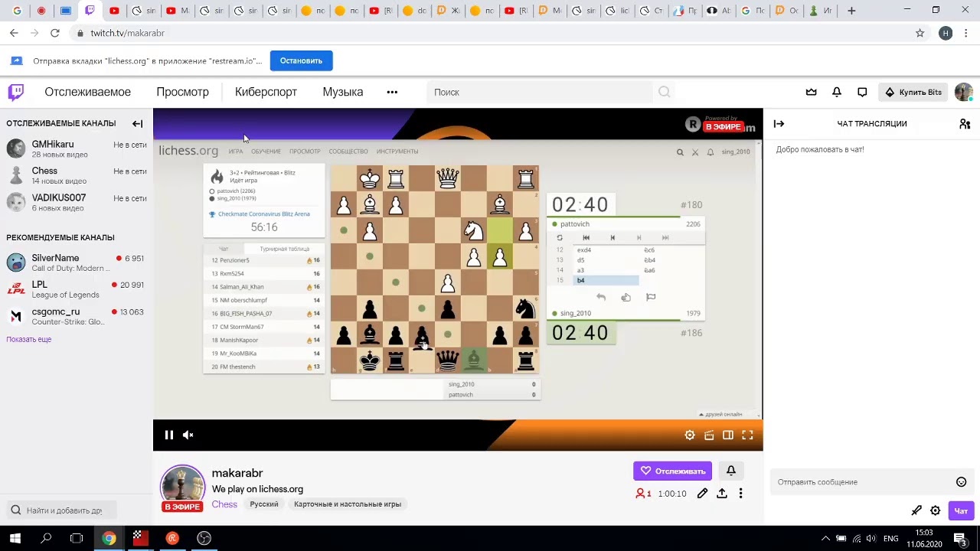
Task: Open Prime loot crown icon
Action: tap(811, 92)
